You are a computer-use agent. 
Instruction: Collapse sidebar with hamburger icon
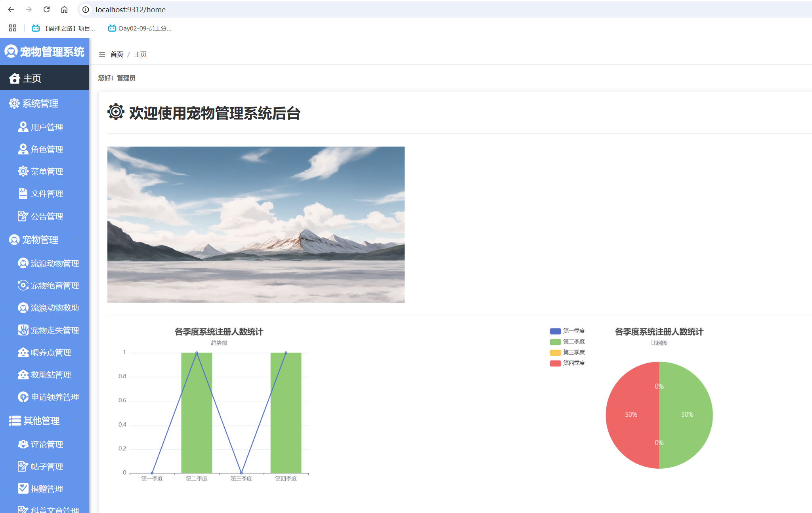[x=102, y=54]
